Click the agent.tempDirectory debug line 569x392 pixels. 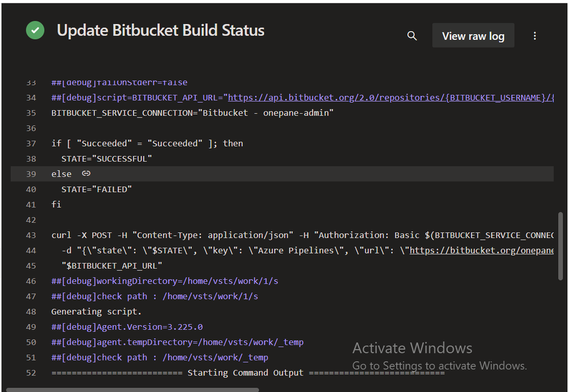[x=177, y=342]
